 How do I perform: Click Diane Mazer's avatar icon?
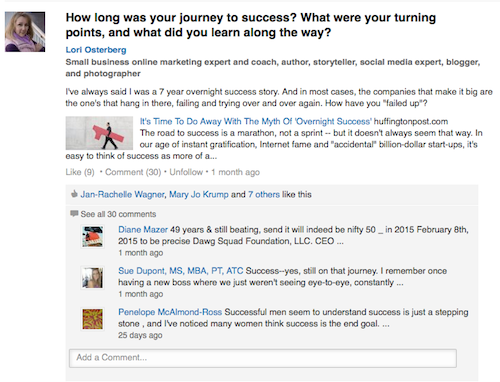coord(93,237)
